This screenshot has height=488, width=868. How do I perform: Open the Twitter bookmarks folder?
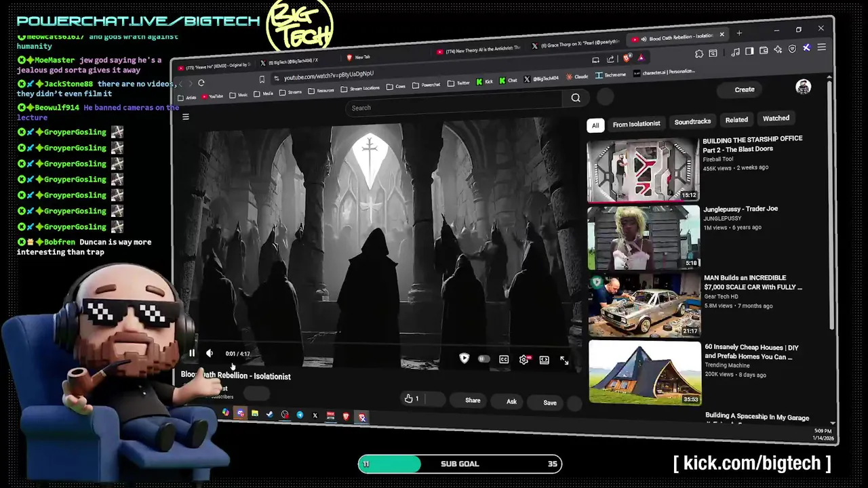pyautogui.click(x=459, y=83)
